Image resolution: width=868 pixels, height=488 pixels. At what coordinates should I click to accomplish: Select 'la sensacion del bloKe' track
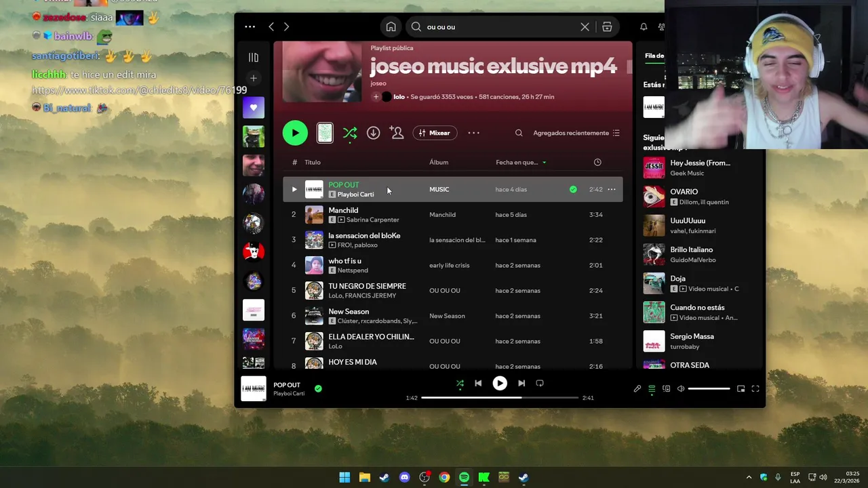click(364, 235)
